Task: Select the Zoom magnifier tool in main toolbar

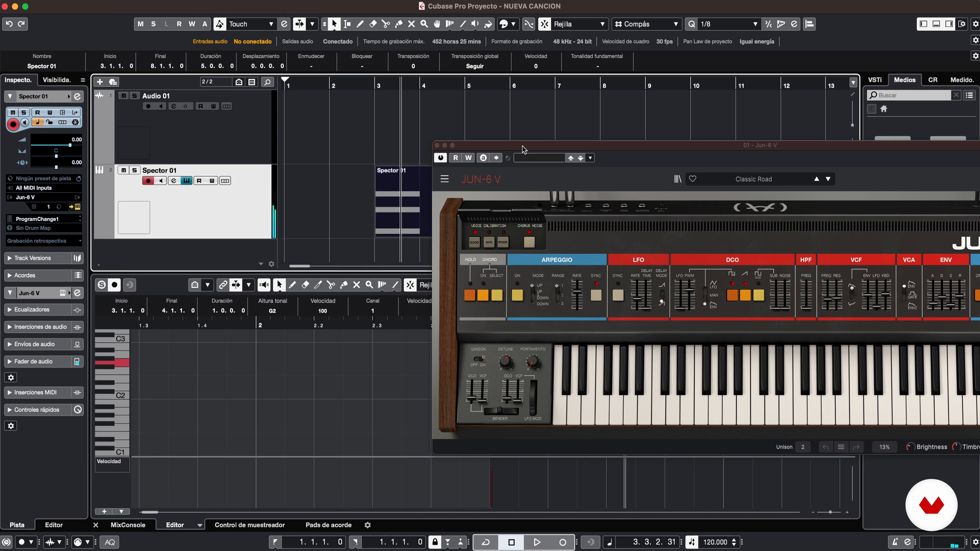Action: coord(424,24)
